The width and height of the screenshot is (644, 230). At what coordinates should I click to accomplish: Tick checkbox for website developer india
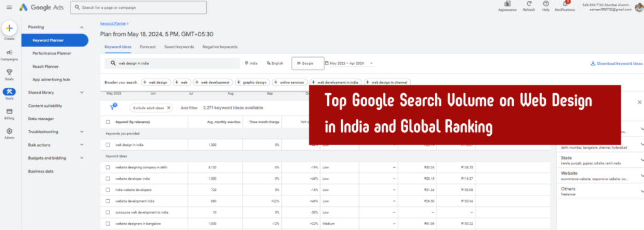point(108,178)
